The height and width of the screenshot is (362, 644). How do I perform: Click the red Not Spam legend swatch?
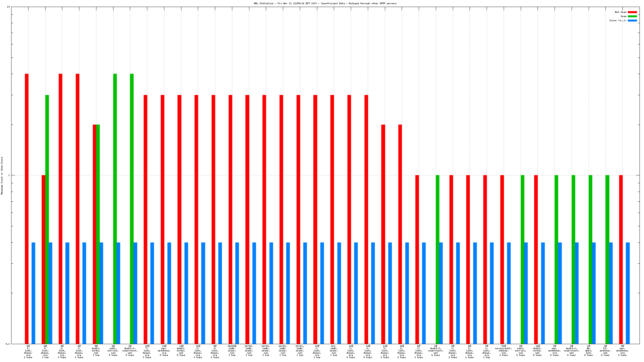click(632, 12)
